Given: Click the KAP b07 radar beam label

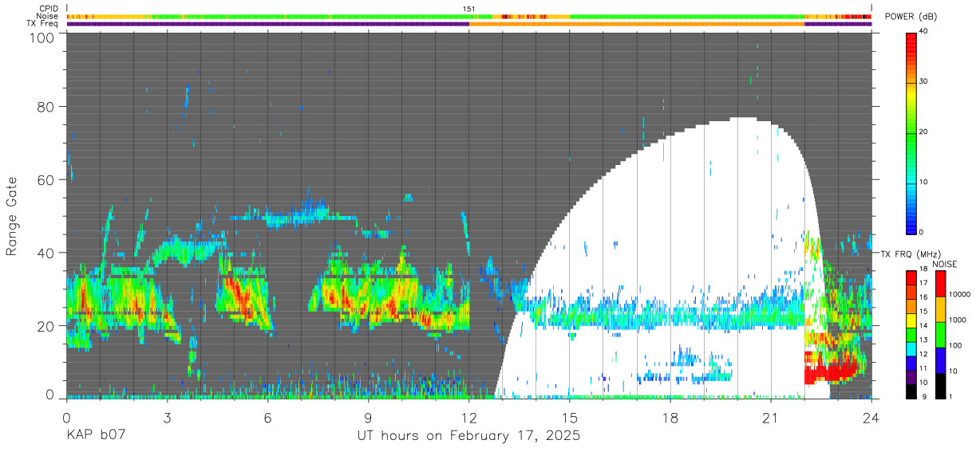Looking at the screenshot, I should (x=96, y=436).
